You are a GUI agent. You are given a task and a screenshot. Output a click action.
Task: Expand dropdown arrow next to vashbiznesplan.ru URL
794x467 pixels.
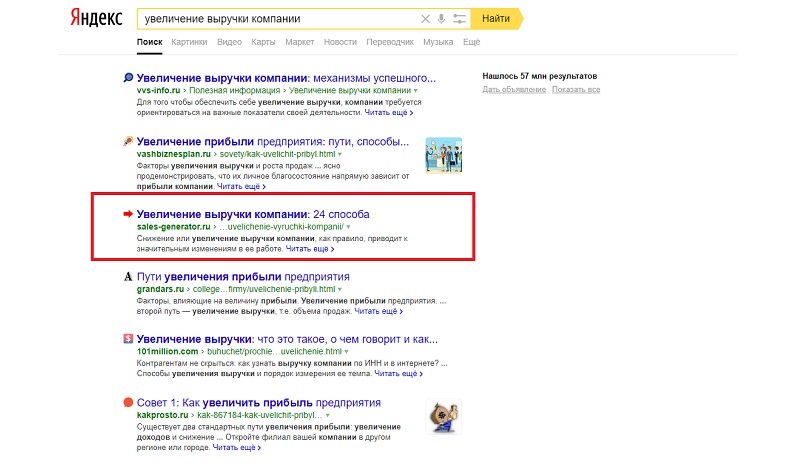[340, 154]
